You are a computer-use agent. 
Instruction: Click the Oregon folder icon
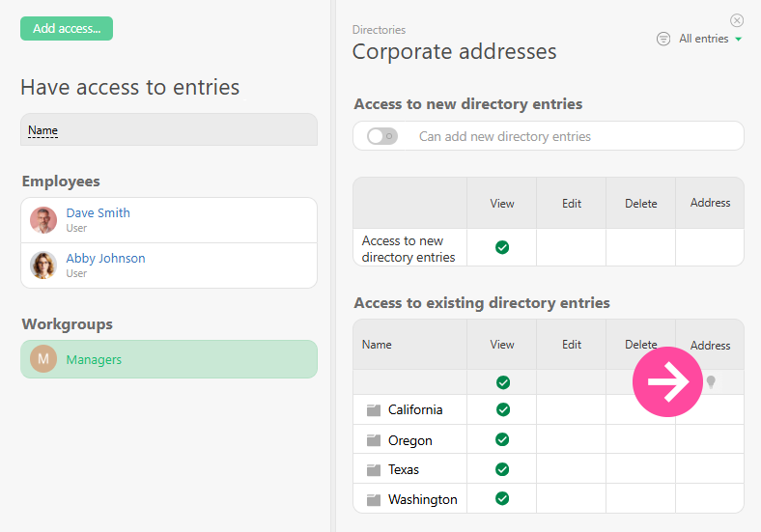[374, 440]
